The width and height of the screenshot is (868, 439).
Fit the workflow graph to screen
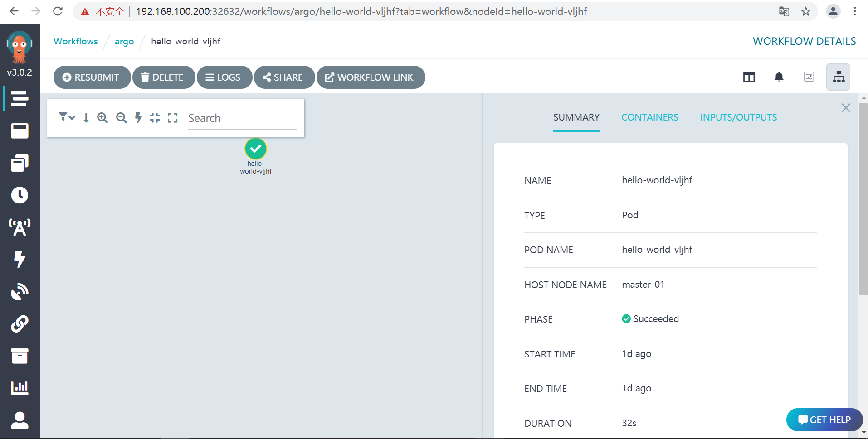tap(172, 117)
